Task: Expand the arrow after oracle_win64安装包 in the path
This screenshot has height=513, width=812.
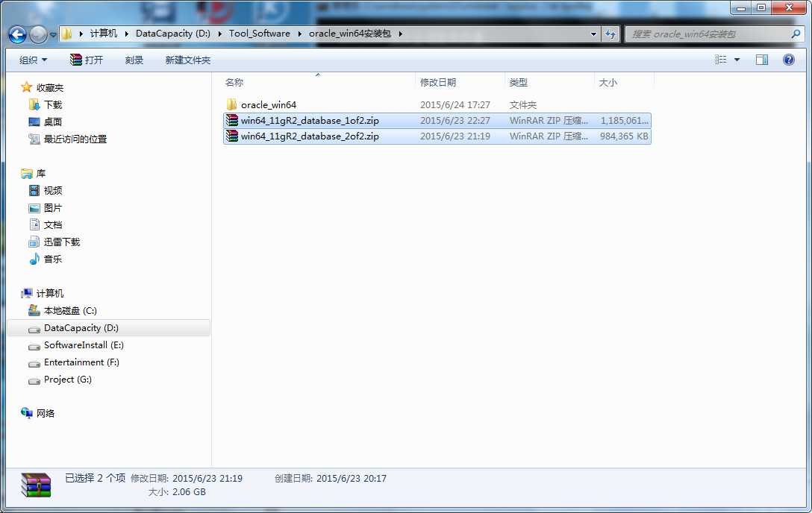Action: 400,34
